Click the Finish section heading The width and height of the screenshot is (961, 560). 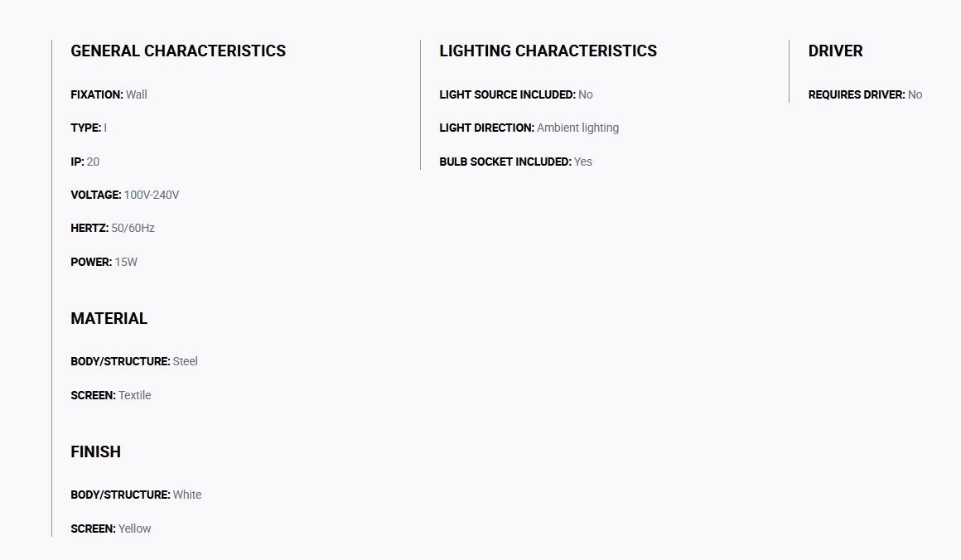[95, 452]
